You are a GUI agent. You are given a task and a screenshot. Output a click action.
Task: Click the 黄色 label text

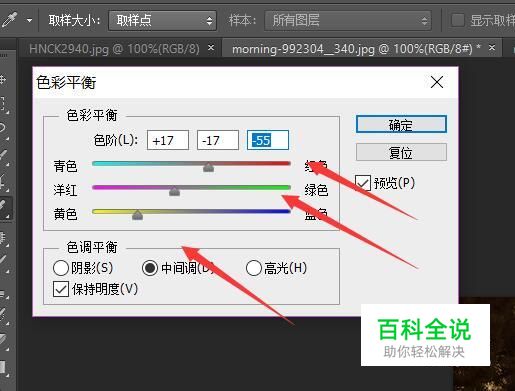tap(65, 214)
